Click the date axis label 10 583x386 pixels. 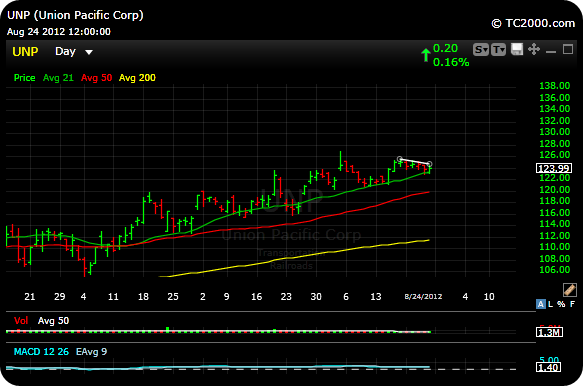point(489,296)
